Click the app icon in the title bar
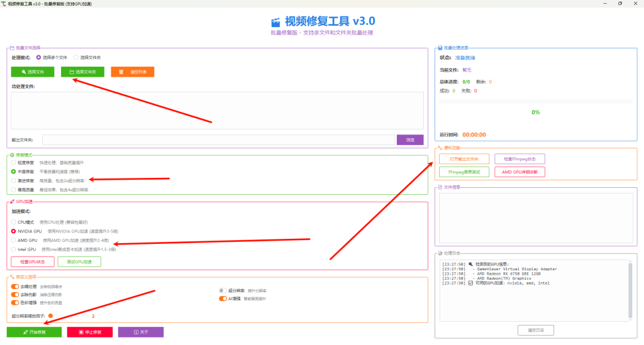The height and width of the screenshot is (345, 644). click(x=4, y=4)
